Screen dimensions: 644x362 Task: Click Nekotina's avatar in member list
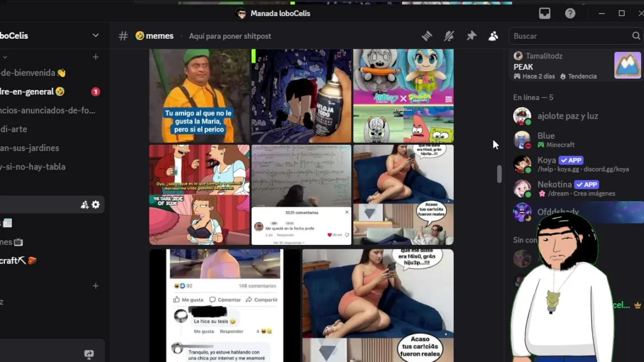pyautogui.click(x=522, y=188)
